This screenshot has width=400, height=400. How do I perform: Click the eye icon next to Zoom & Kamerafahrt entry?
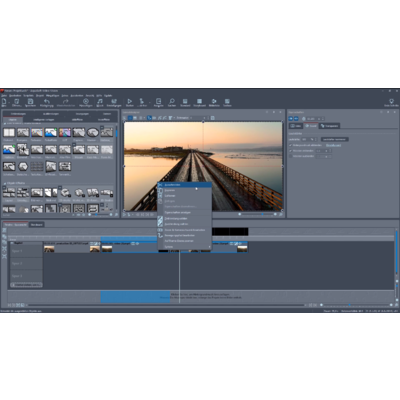(x=160, y=230)
